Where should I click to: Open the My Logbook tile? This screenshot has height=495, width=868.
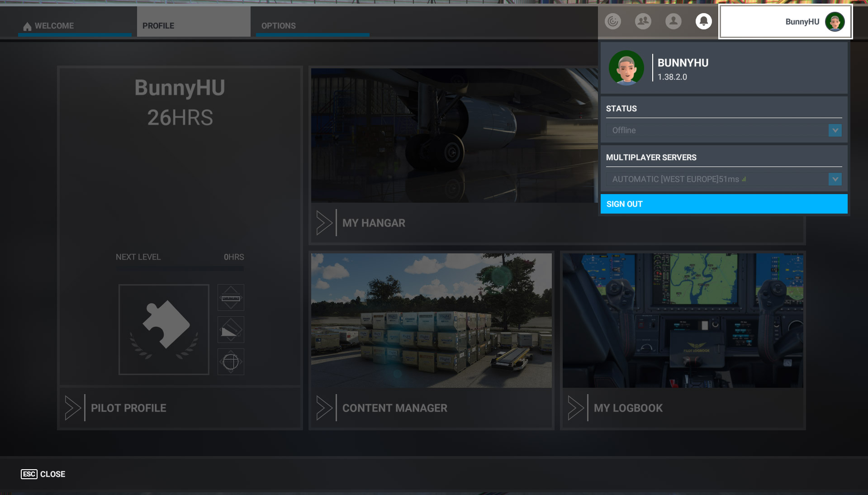point(683,340)
